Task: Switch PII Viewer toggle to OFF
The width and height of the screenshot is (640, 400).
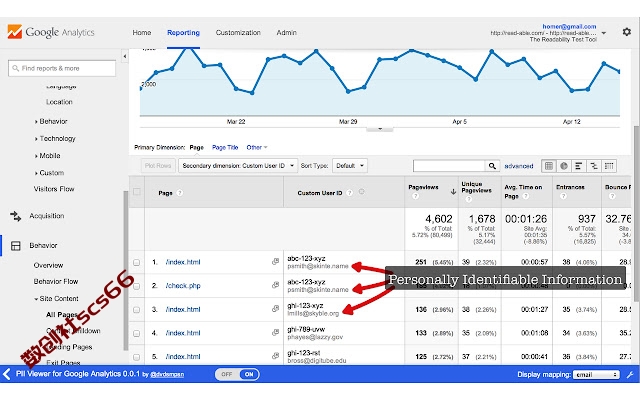Action: 227,374
